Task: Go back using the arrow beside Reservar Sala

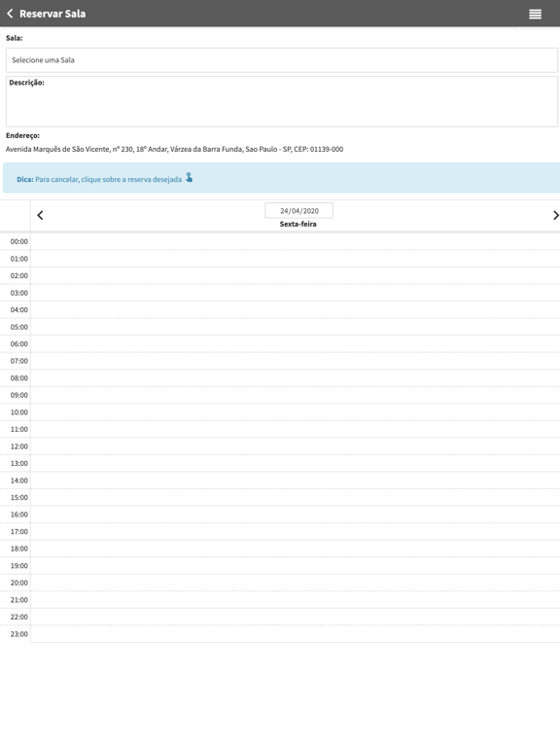Action: point(10,14)
